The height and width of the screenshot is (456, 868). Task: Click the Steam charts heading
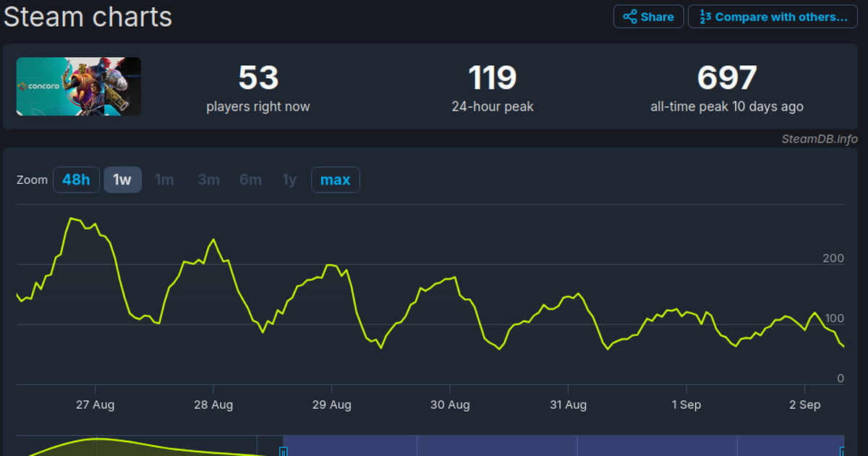[x=88, y=16]
